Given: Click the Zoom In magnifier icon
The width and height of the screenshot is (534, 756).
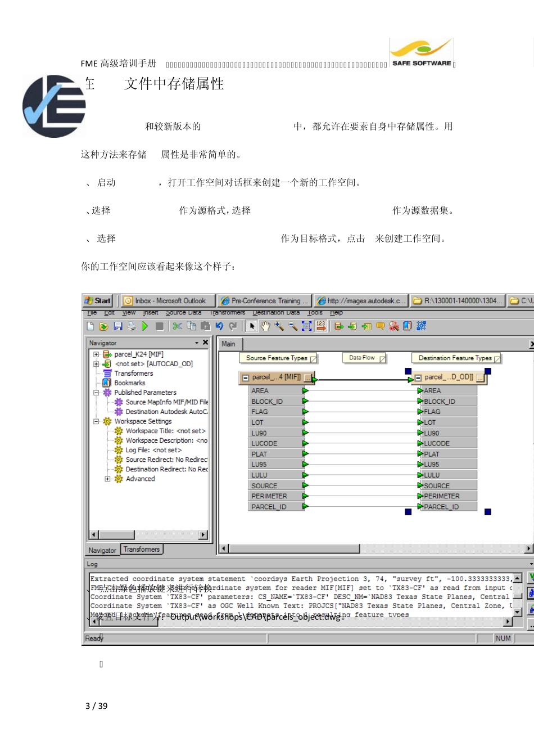Looking at the screenshot, I should click(x=279, y=326).
